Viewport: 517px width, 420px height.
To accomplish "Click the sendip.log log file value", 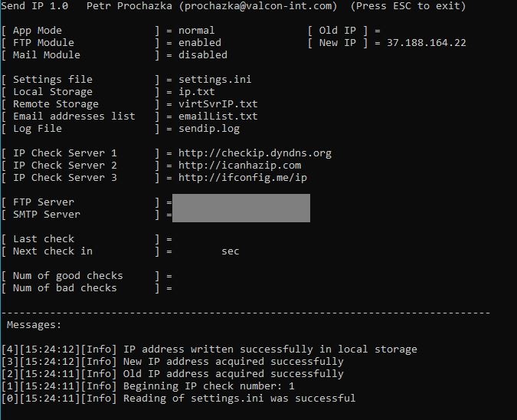I will [209, 129].
